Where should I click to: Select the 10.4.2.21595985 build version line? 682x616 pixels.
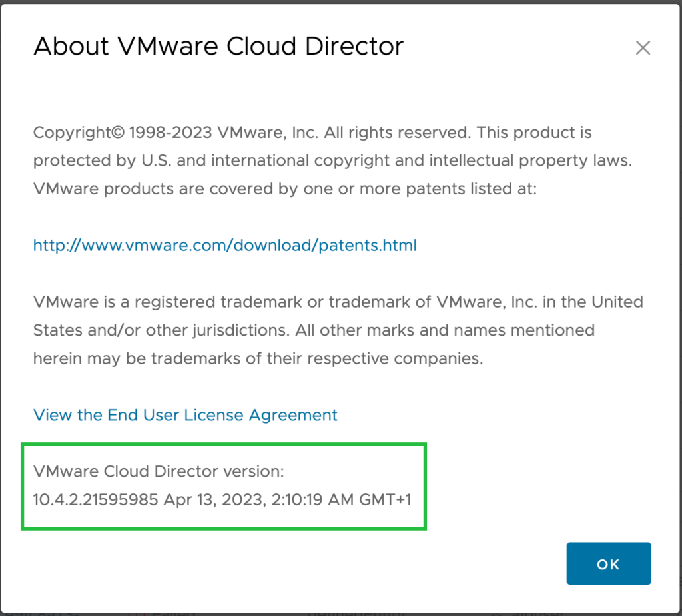[222, 500]
